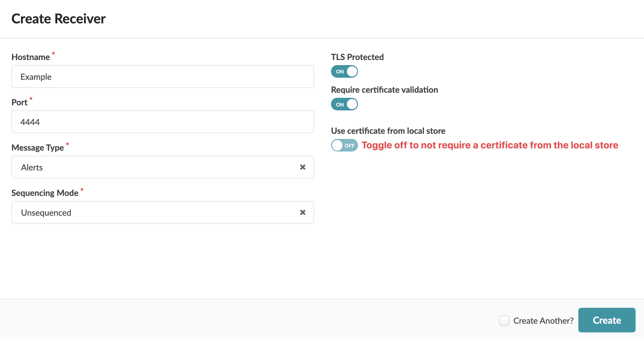Check the Create Another? checkbox
This screenshot has height=339, width=644.
point(504,320)
